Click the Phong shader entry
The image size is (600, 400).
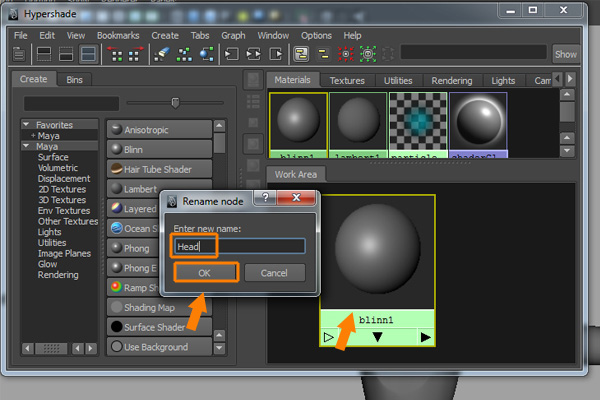click(134, 248)
